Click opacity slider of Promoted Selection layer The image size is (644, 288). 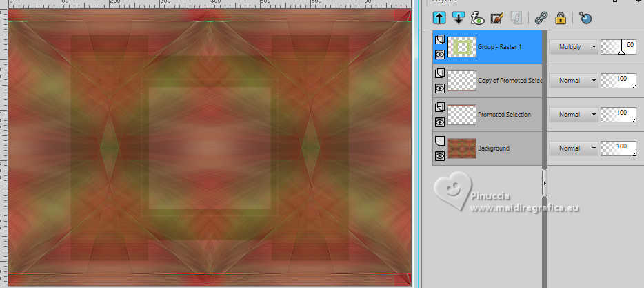pyautogui.click(x=618, y=115)
